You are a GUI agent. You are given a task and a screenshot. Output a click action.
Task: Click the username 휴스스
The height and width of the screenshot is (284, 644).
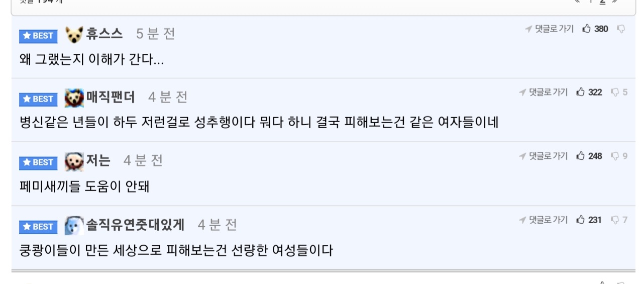point(104,34)
